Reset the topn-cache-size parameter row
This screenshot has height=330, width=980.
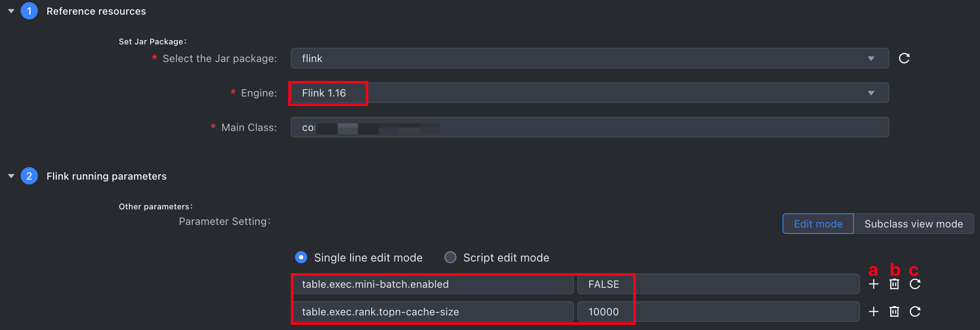click(x=915, y=311)
